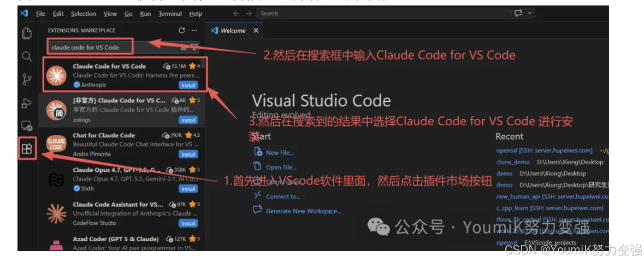Open Remote Explorer view icon
The width and height of the screenshot is (644, 261).
[27, 126]
